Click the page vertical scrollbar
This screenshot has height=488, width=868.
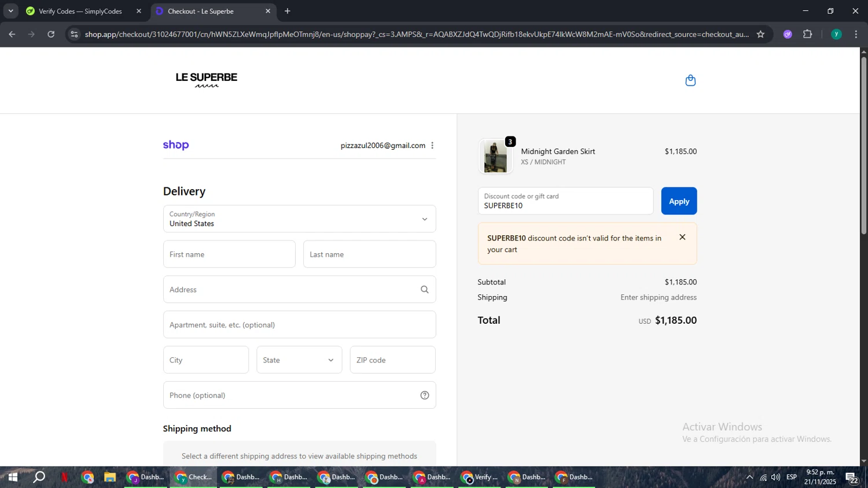click(x=863, y=145)
